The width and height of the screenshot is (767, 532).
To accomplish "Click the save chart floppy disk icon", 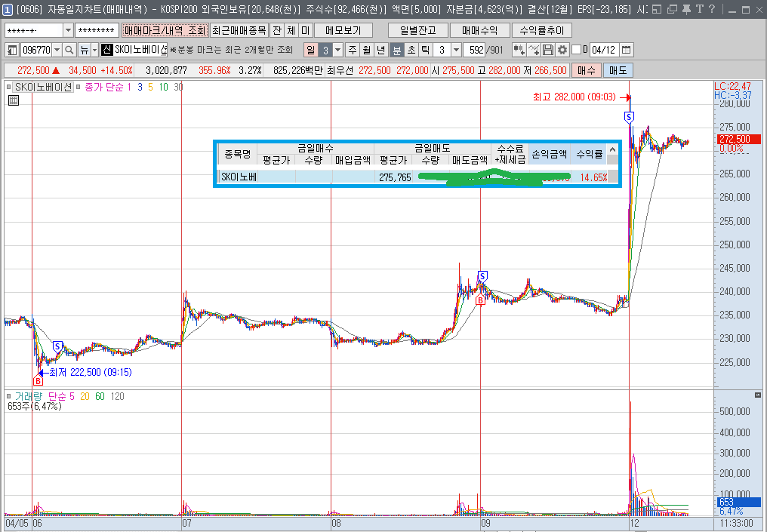I will 548,50.
